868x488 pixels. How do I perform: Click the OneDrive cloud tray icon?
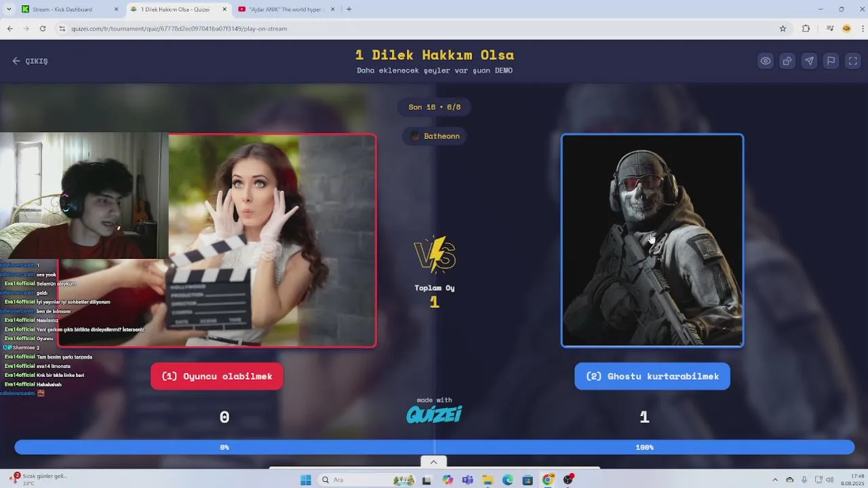790,480
